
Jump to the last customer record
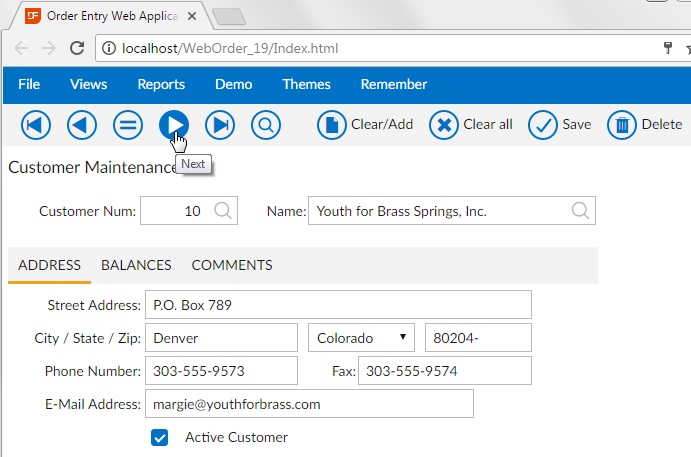pyautogui.click(x=220, y=125)
